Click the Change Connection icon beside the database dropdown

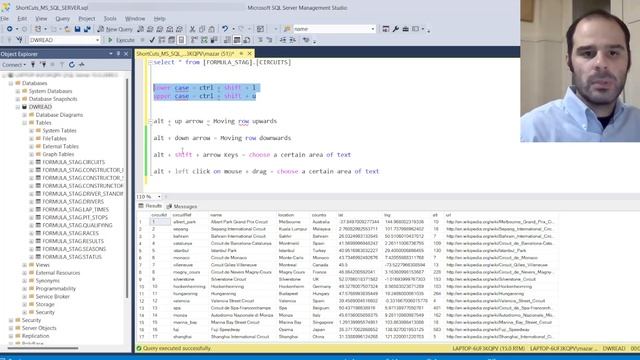pos(19,40)
